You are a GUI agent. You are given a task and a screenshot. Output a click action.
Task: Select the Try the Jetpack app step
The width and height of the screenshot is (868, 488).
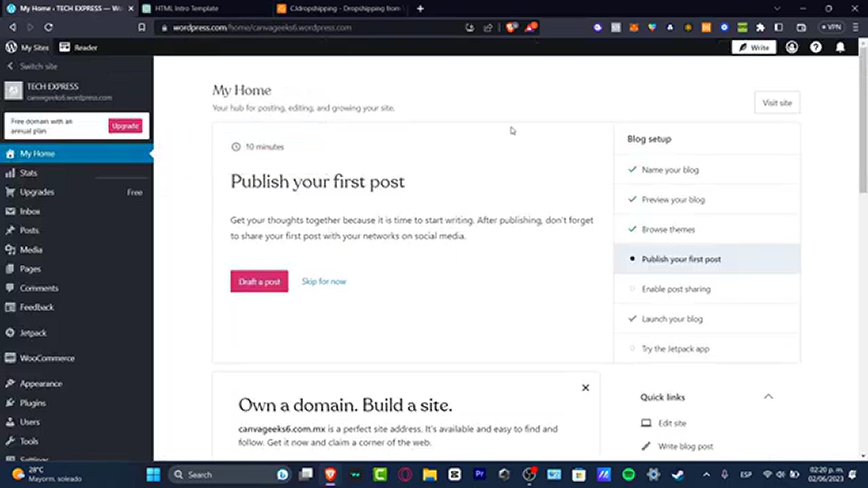675,349
